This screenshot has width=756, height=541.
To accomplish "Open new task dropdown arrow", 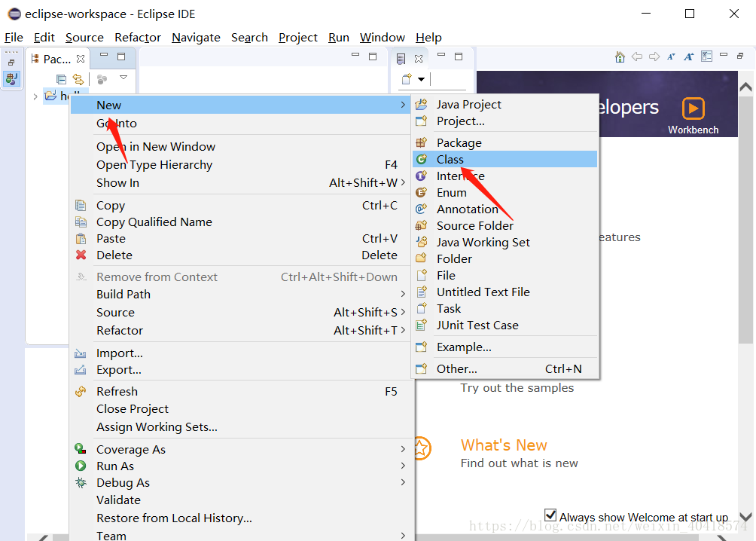I will click(422, 79).
